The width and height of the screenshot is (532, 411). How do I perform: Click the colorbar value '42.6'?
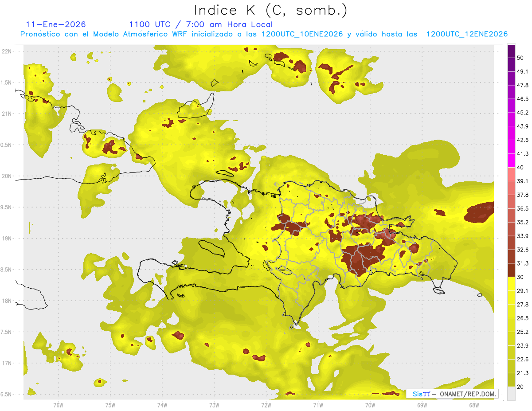tap(523, 140)
